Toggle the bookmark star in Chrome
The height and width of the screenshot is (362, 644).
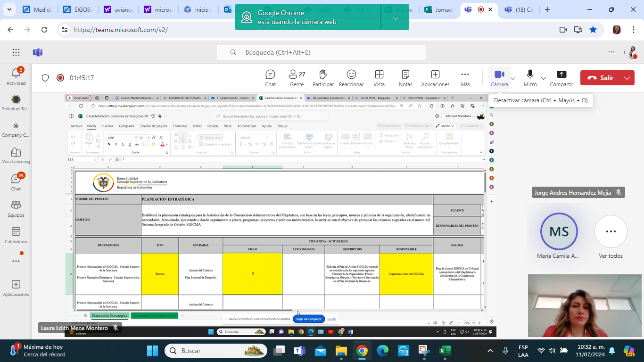tap(593, 30)
